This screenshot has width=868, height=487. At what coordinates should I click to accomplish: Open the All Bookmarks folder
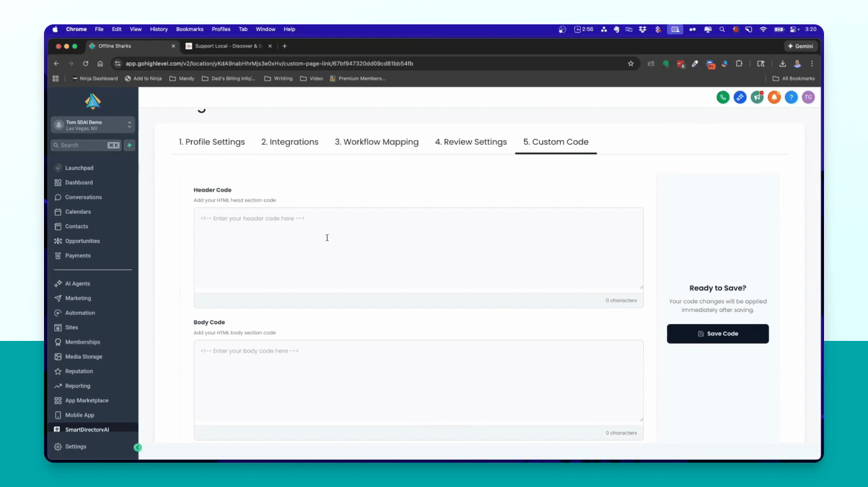794,78
